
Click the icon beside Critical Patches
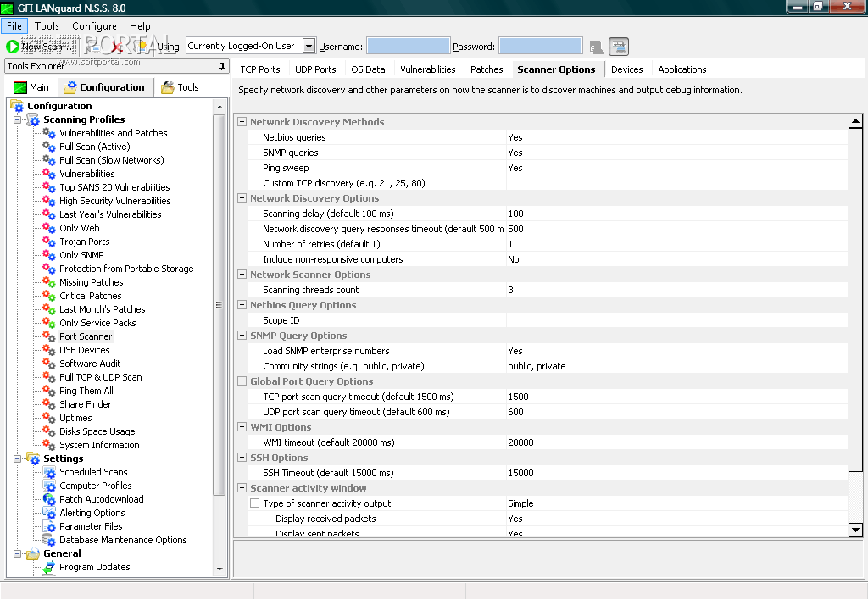tap(49, 296)
